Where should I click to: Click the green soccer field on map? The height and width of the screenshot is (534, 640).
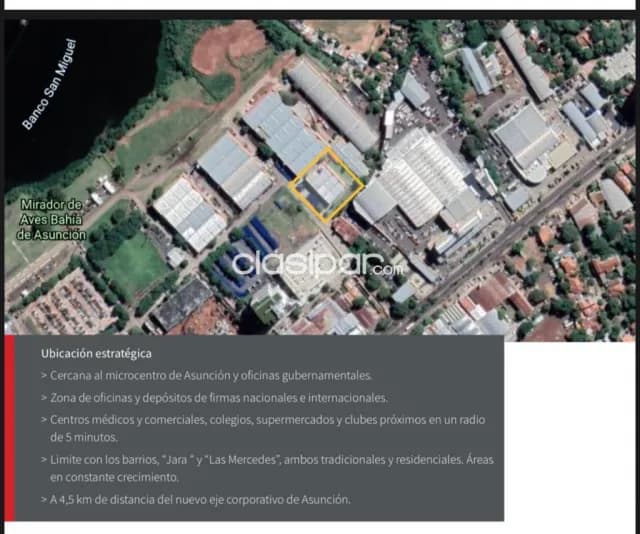click(134, 265)
